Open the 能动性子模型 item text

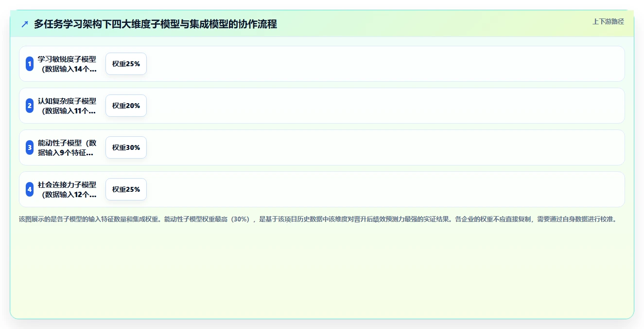click(67, 147)
